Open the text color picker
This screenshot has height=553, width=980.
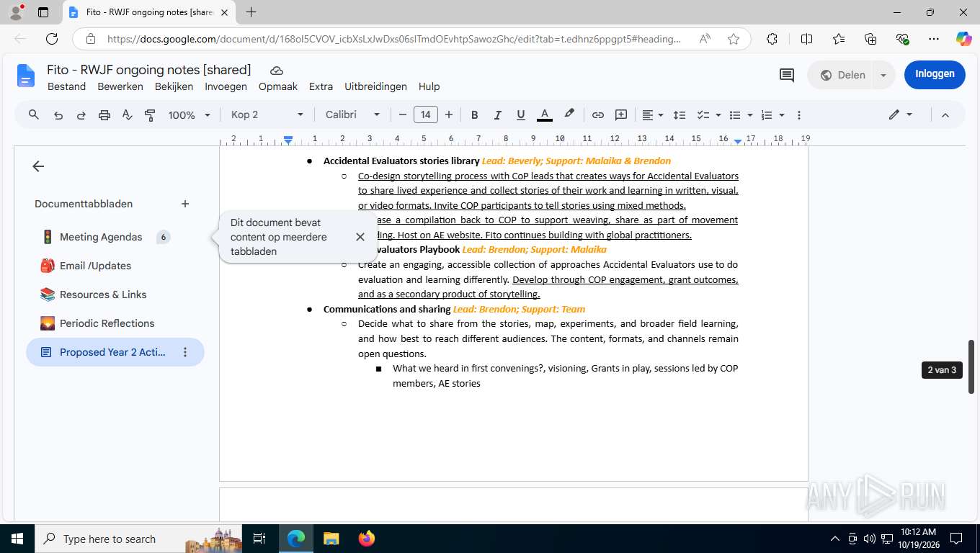(x=545, y=115)
